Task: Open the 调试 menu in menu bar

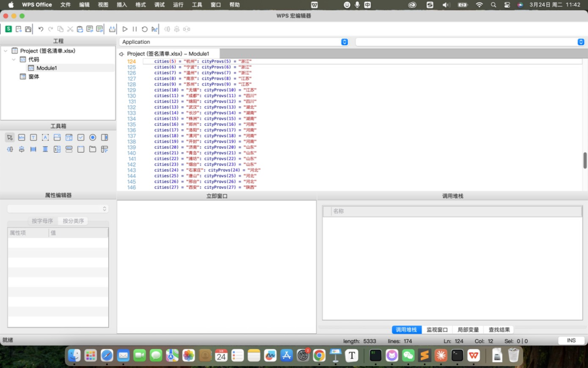Action: click(x=160, y=4)
